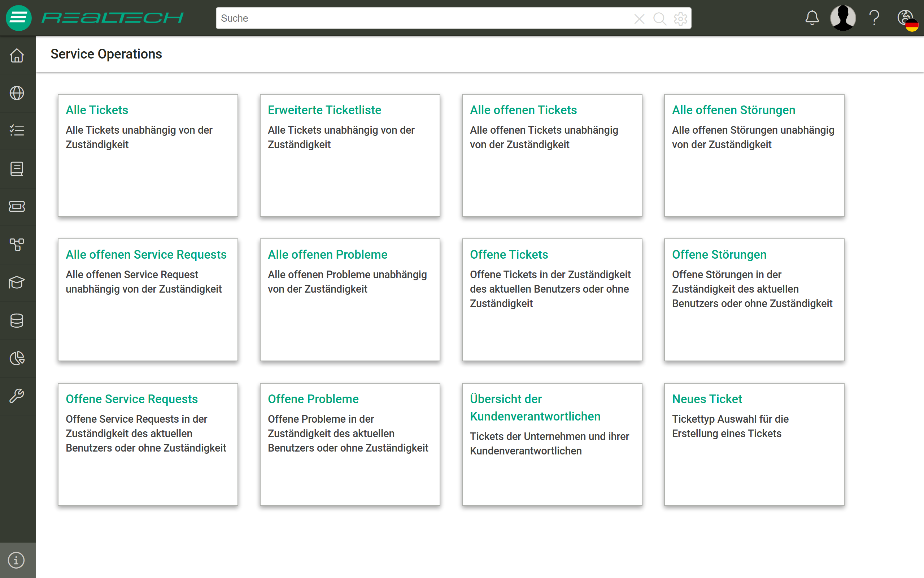The height and width of the screenshot is (578, 924).
Task: Open Übersicht der Kundenverantwortlichen card
Action: click(x=552, y=444)
